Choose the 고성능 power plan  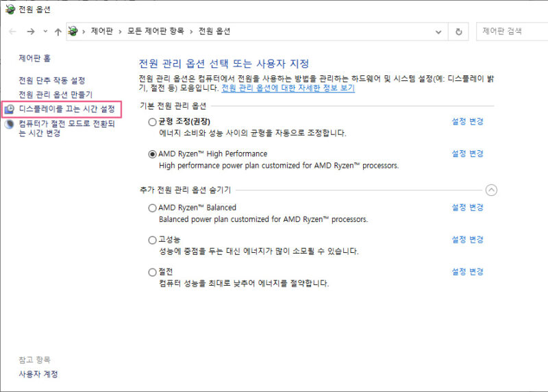[152, 240]
